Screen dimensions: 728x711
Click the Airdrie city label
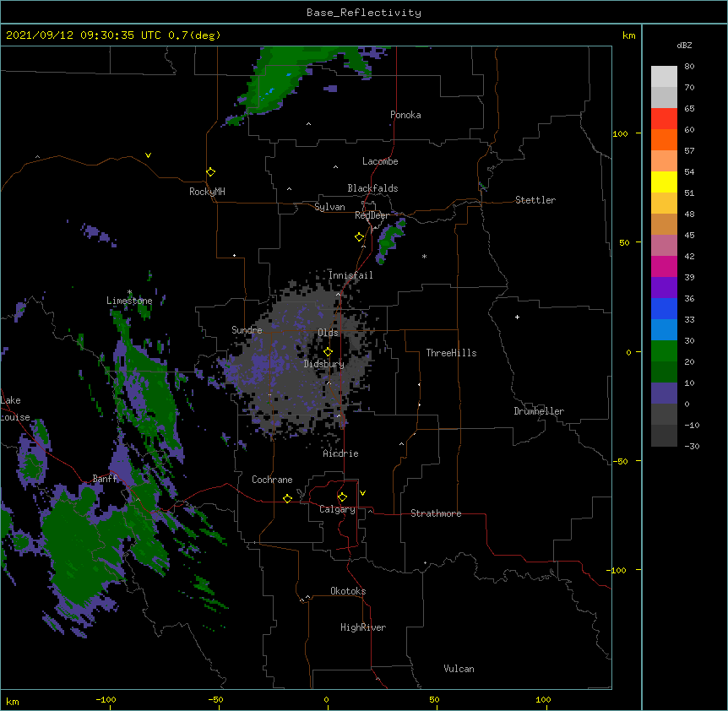pos(341,453)
